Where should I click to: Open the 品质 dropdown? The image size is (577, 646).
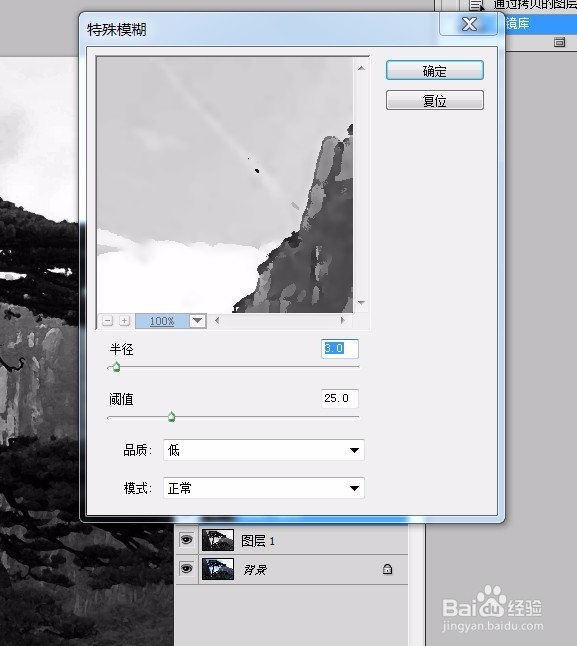[264, 450]
